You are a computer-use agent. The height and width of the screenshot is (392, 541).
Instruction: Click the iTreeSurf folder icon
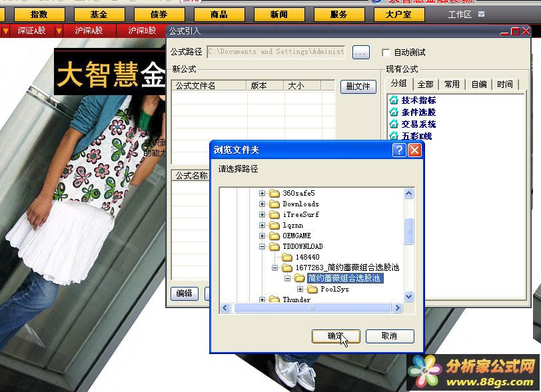(x=274, y=215)
